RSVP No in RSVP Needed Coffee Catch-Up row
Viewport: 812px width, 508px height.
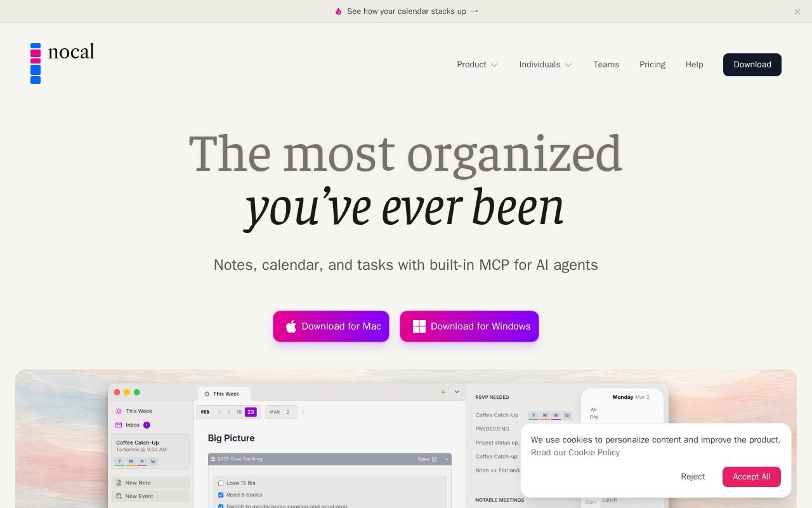[556, 415]
